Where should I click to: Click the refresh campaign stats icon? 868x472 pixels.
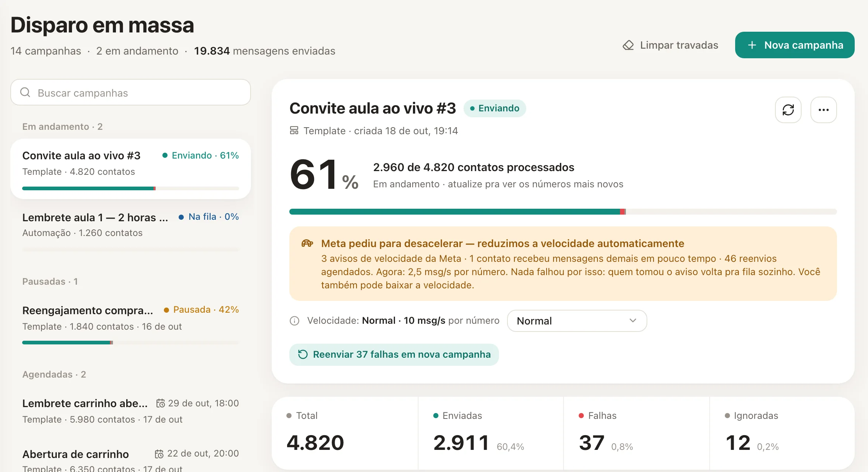tap(788, 110)
